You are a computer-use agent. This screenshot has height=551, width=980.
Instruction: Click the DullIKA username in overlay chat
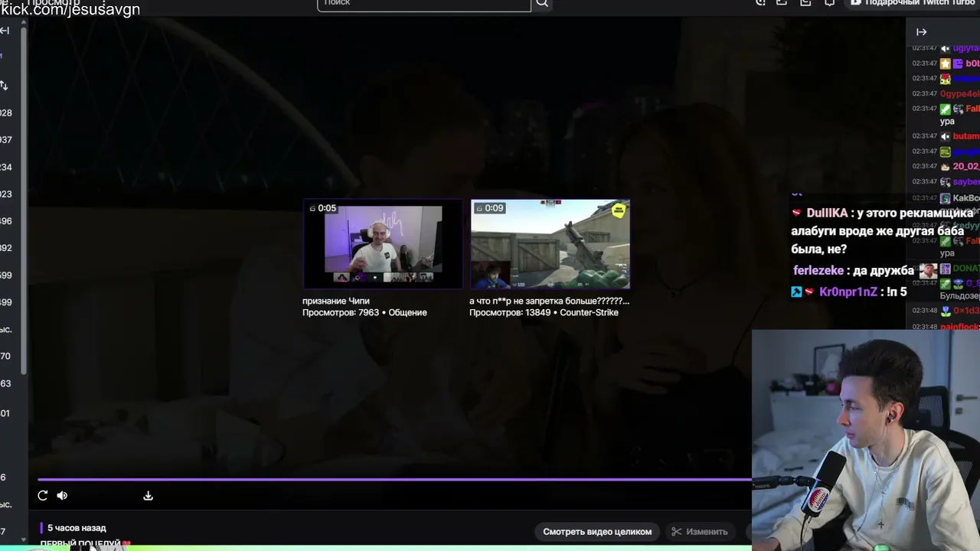click(x=827, y=214)
